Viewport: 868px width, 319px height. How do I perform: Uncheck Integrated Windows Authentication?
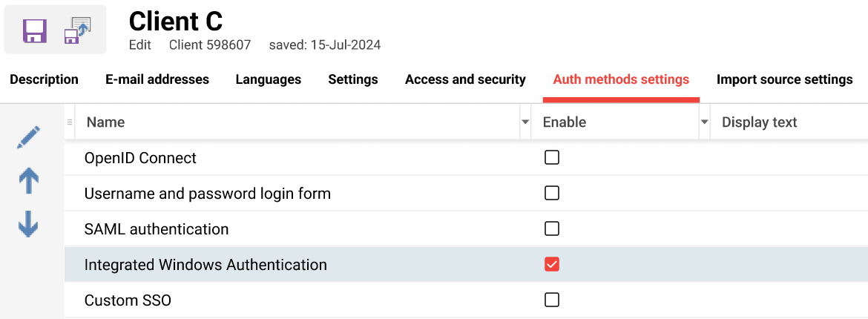point(552,265)
